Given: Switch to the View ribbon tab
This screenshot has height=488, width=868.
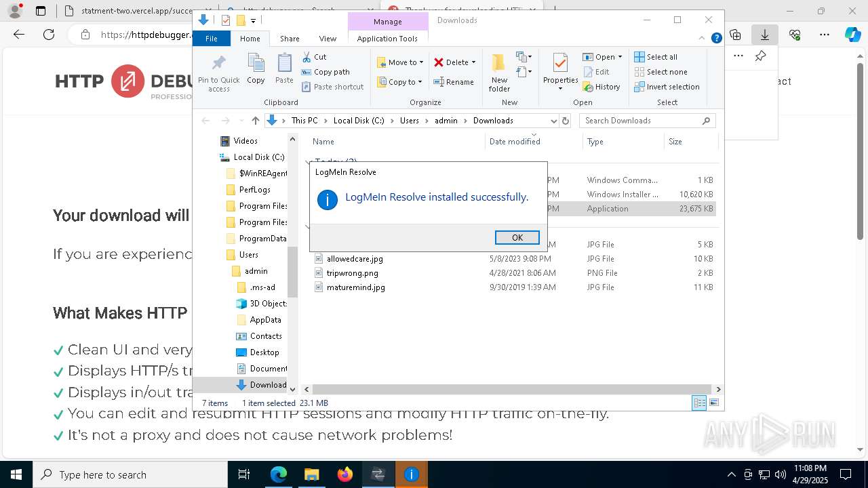Looking at the screenshot, I should pyautogui.click(x=328, y=39).
